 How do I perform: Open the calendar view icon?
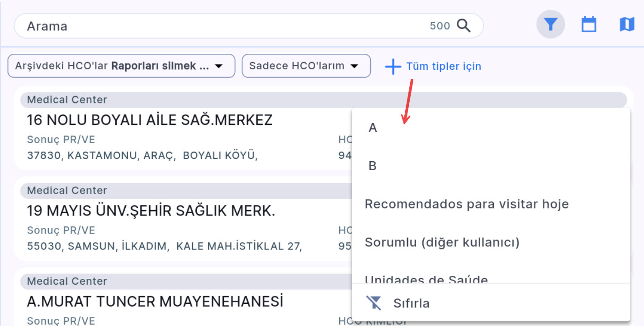coord(588,24)
